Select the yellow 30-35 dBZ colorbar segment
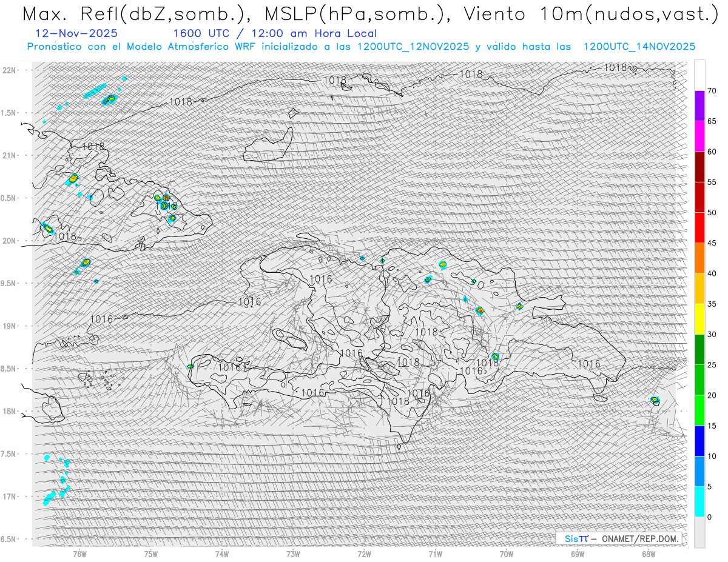This screenshot has width=728, height=562. click(699, 319)
